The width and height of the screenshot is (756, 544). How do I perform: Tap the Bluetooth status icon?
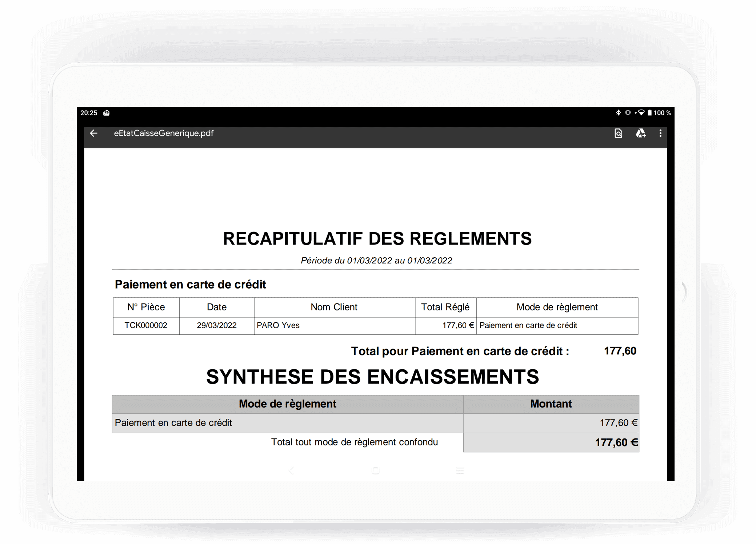[618, 113]
